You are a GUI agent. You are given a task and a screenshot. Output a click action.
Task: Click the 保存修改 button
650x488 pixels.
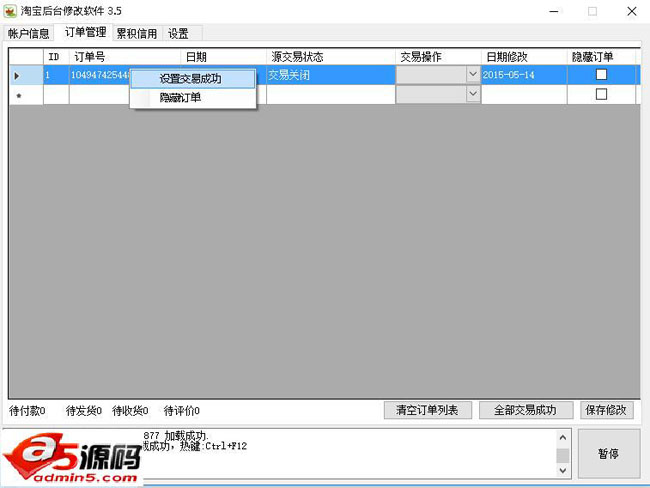click(606, 410)
